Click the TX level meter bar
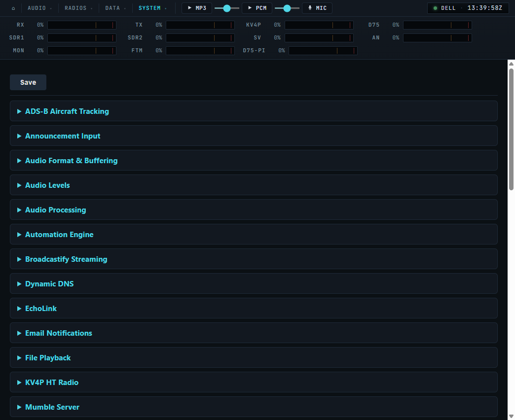Viewport: 515px width, 420px height. tap(200, 25)
